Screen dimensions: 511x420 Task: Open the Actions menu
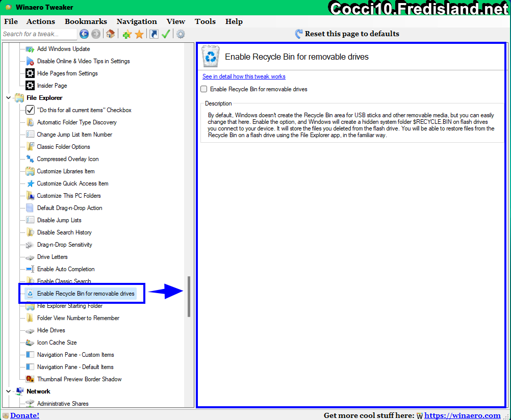point(41,21)
